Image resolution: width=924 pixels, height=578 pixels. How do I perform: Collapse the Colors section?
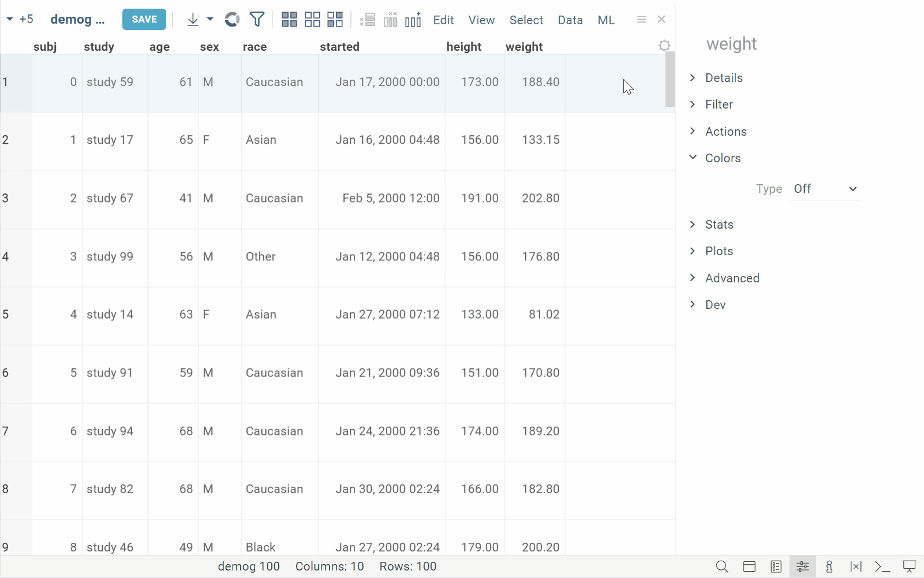tap(723, 158)
